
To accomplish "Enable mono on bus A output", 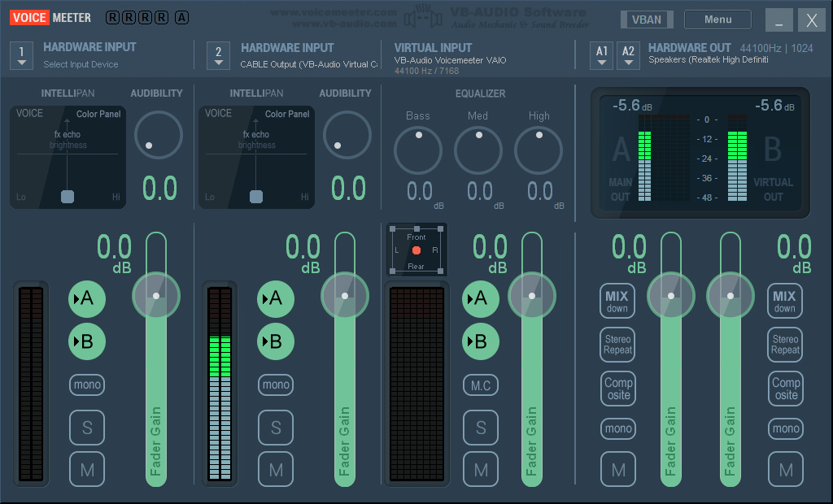I will coord(618,428).
